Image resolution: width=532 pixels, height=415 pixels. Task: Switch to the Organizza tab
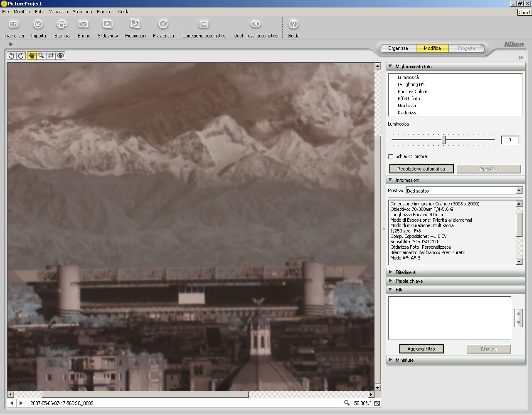tap(398, 48)
